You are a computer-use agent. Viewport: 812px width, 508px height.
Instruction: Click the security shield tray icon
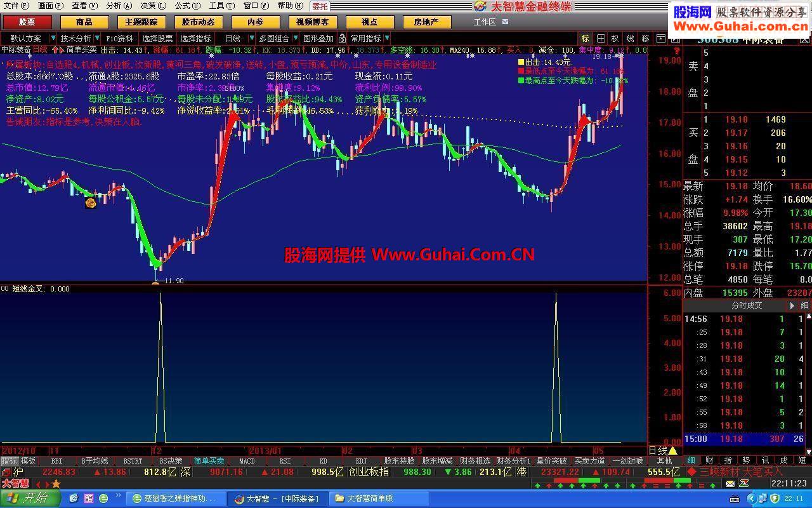[x=775, y=498]
